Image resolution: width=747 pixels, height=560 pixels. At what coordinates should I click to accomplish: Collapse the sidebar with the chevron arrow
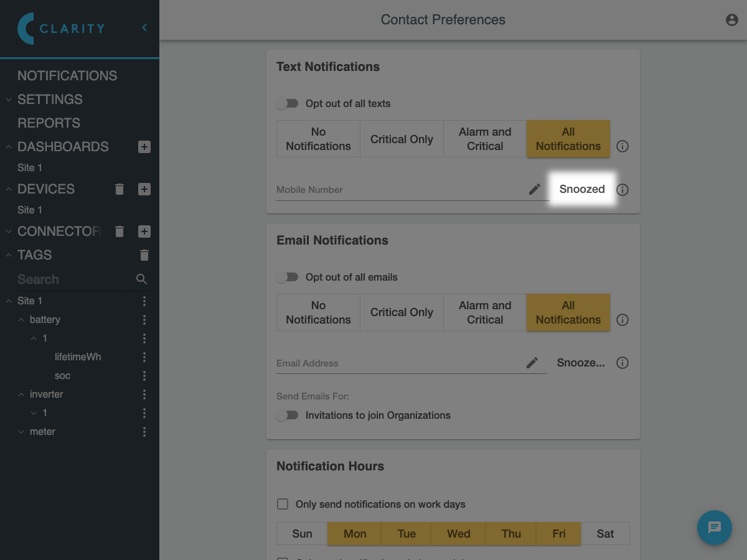click(144, 27)
